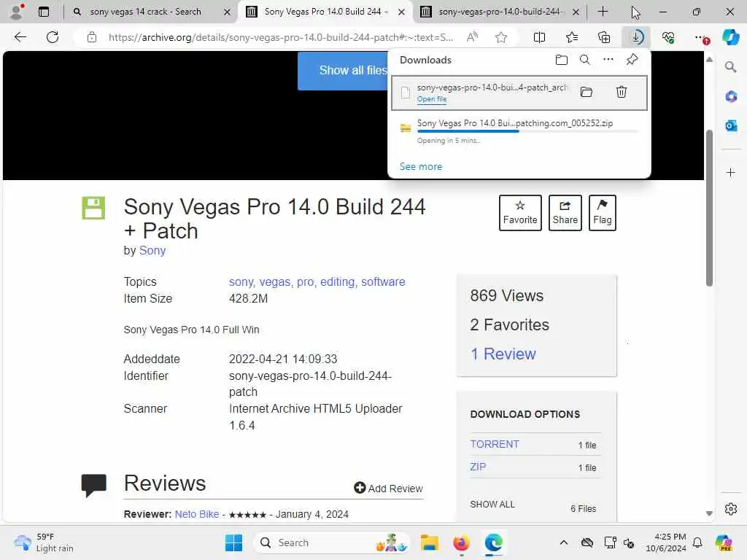Refresh the archive.org page
Image resolution: width=747 pixels, height=560 pixels.
(53, 37)
